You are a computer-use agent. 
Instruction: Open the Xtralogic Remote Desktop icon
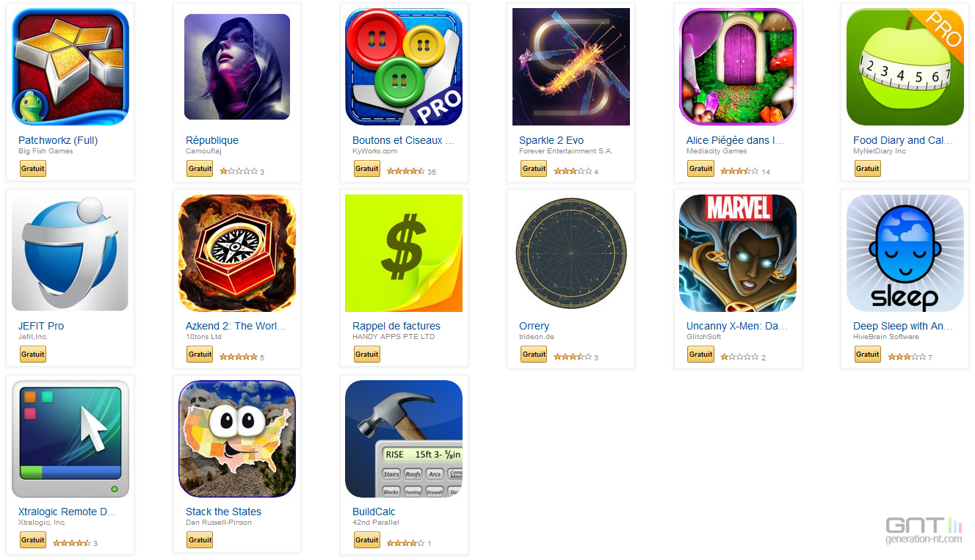pos(70,439)
